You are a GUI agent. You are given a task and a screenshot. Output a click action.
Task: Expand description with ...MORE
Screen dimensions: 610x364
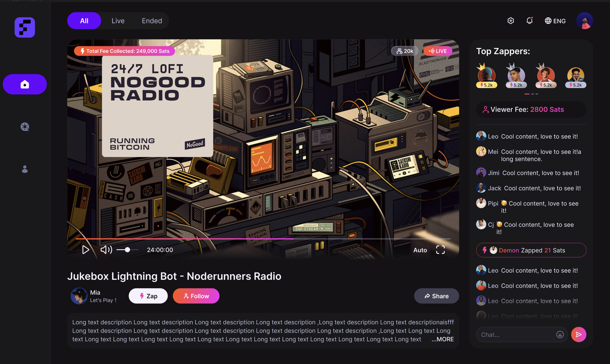pos(442,339)
